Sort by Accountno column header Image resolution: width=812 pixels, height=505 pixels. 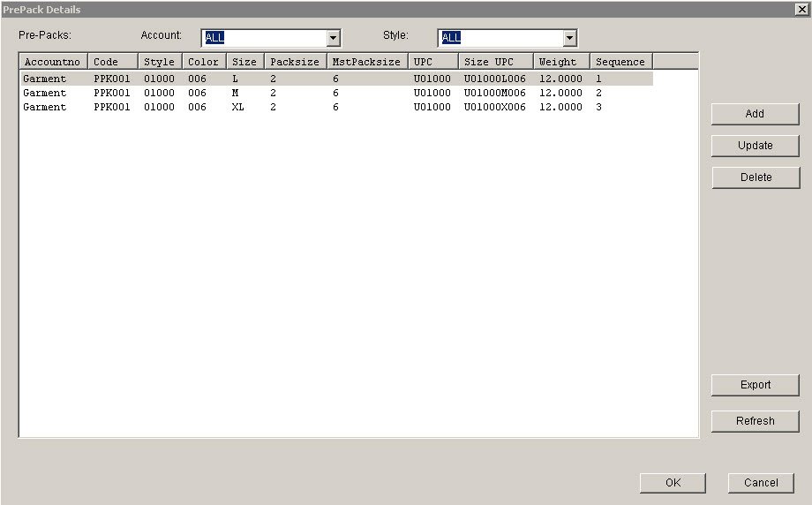53,62
